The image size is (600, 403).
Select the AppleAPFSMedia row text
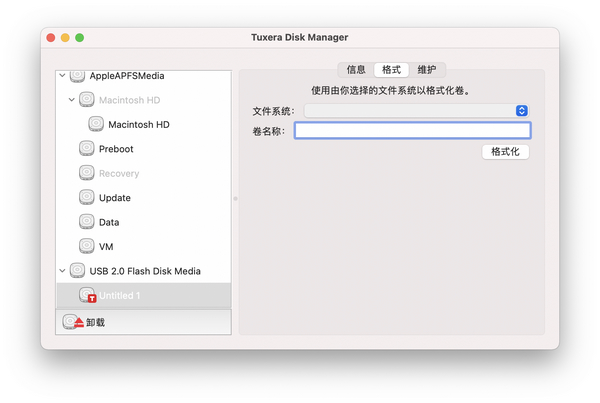pos(127,76)
